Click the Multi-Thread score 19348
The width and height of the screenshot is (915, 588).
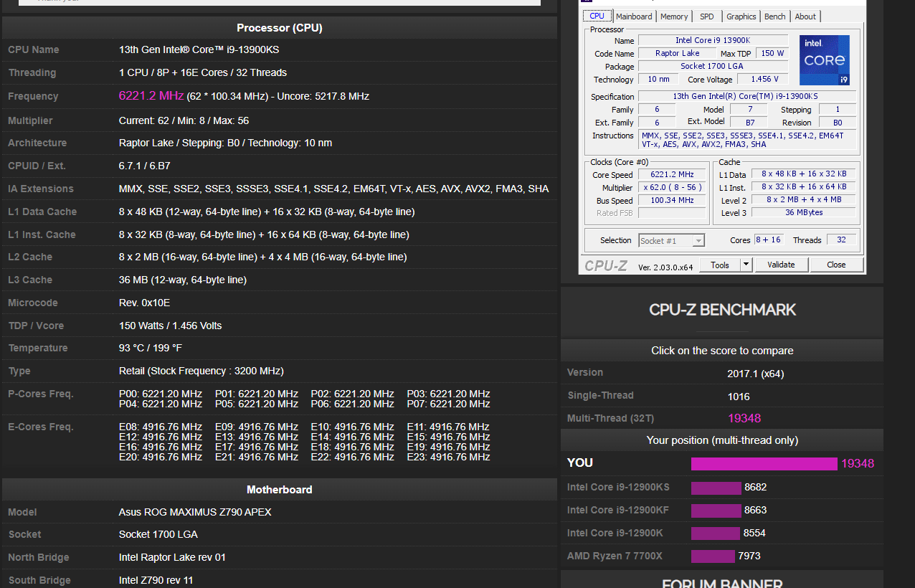(744, 418)
